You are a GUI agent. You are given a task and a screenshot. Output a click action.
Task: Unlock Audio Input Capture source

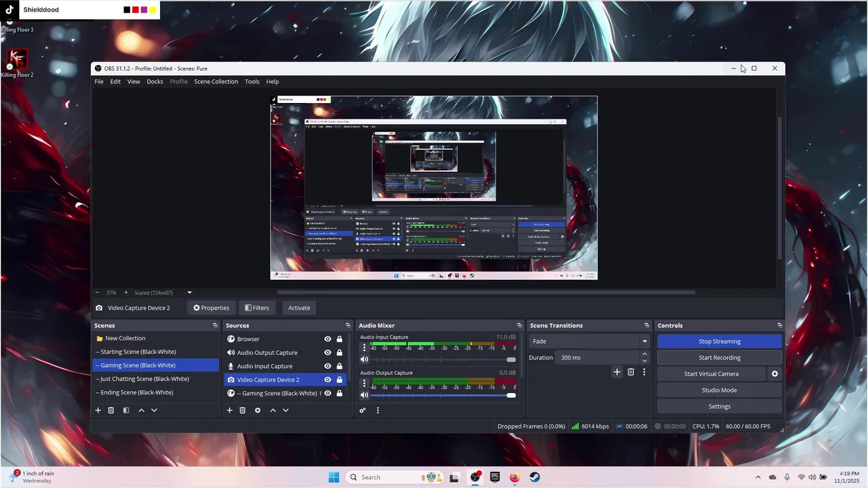[340, 366]
